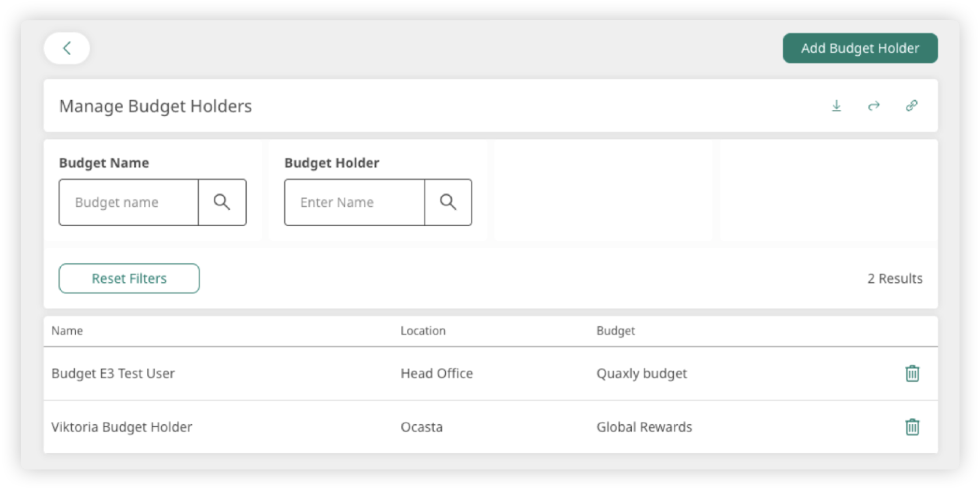This screenshot has width=980, height=490.
Task: Click the download icon
Action: (x=836, y=106)
